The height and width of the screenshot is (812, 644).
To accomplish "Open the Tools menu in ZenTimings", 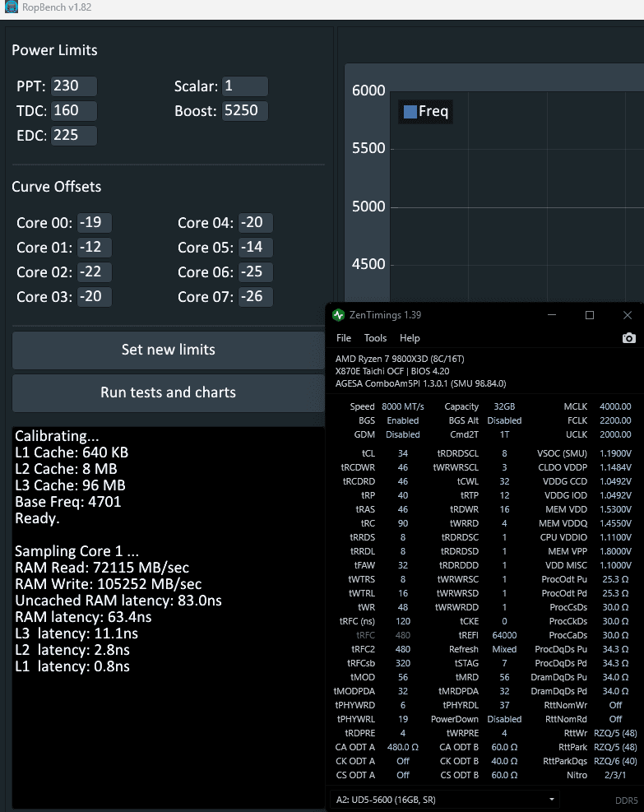I will tap(375, 338).
